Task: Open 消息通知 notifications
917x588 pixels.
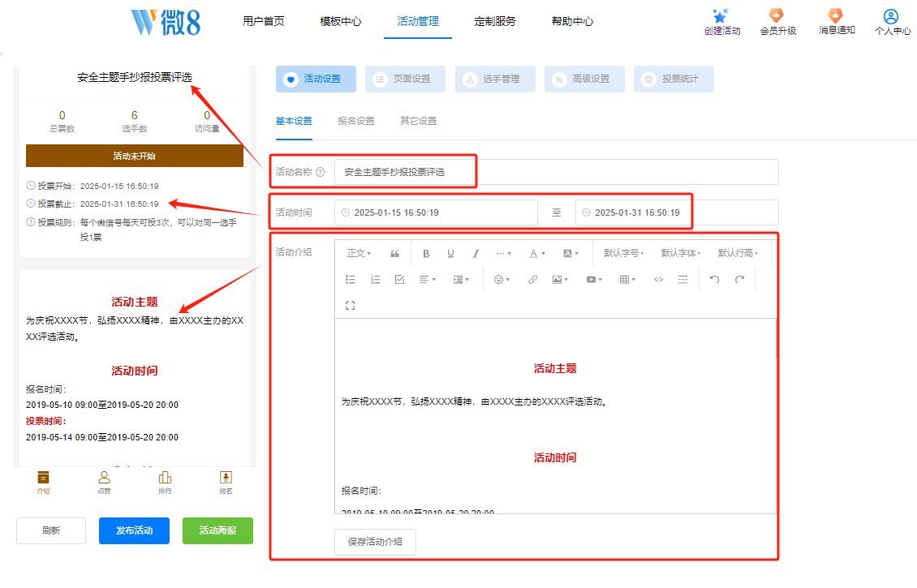Action: click(x=837, y=22)
